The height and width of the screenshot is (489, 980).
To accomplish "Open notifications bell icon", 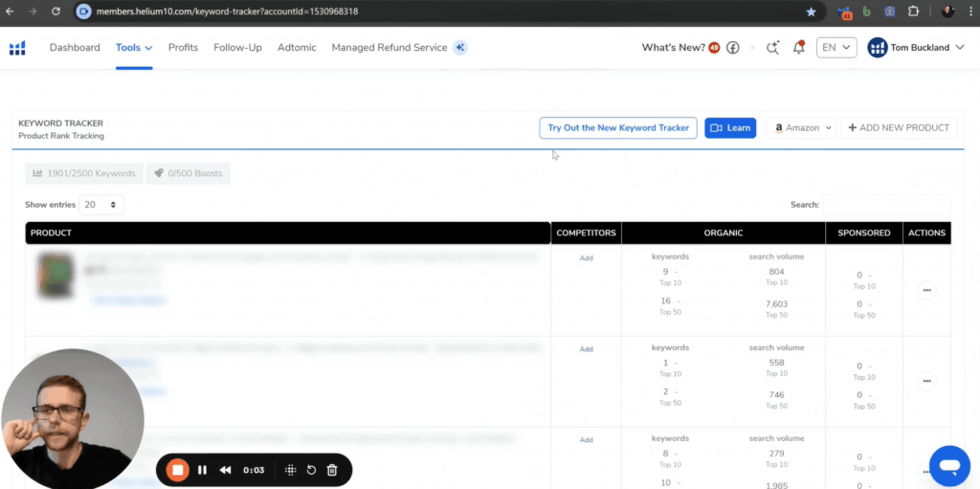I will pyautogui.click(x=799, y=48).
